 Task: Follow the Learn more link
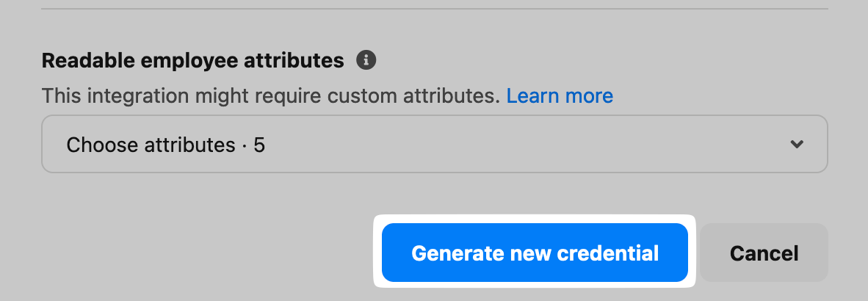tap(560, 96)
